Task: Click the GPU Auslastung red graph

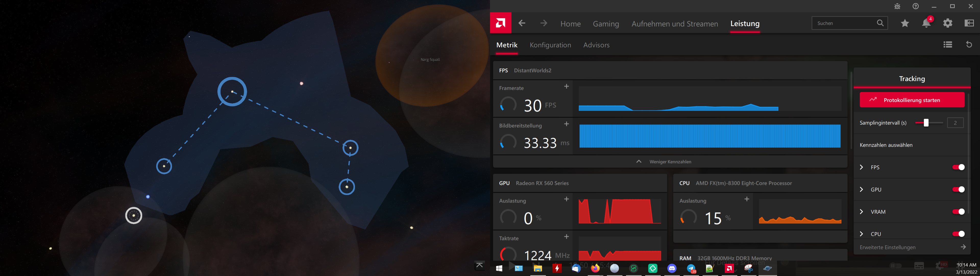Action: tap(620, 211)
